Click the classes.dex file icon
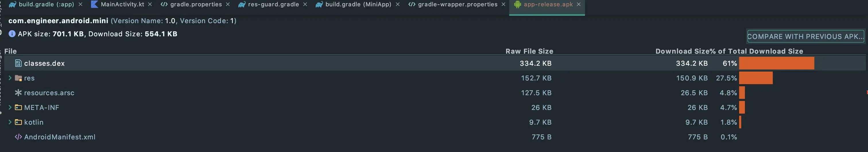The image size is (868, 152). 18,63
